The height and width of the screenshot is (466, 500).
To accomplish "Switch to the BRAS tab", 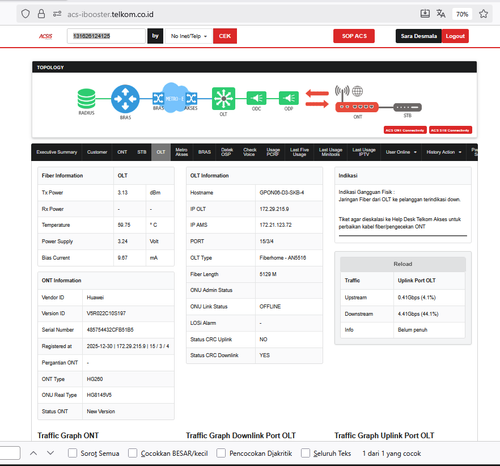I will point(204,152).
